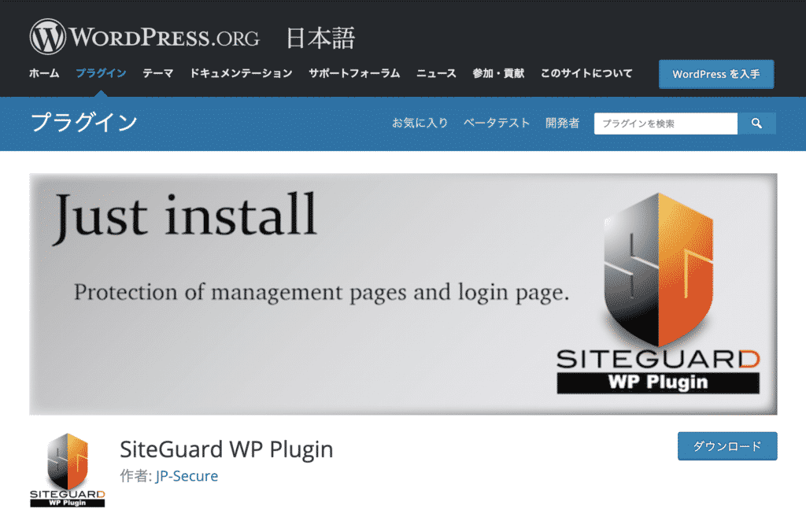The width and height of the screenshot is (806, 532).
Task: Open the ホーム menu item
Action: (x=43, y=73)
